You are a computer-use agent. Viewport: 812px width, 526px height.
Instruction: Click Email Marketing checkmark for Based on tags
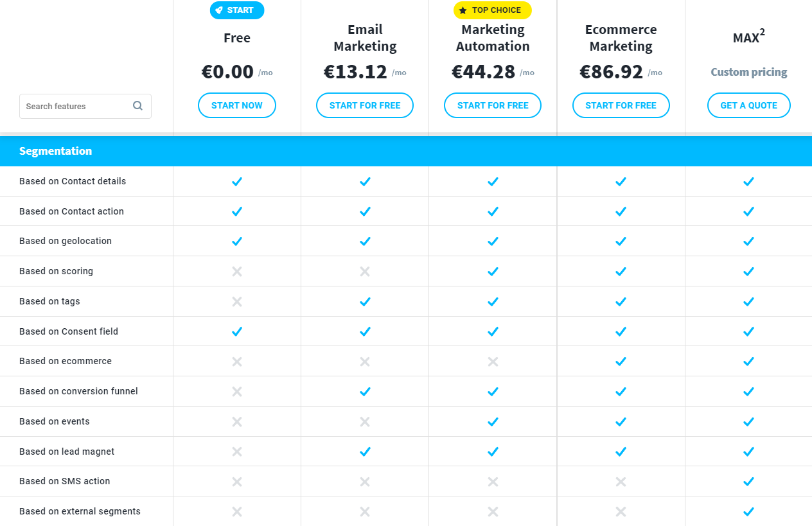click(365, 302)
